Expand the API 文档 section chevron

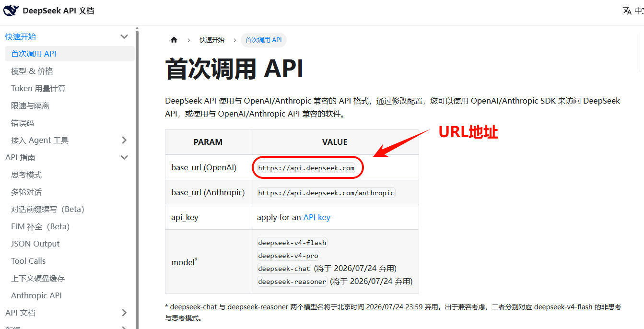pyautogui.click(x=124, y=313)
